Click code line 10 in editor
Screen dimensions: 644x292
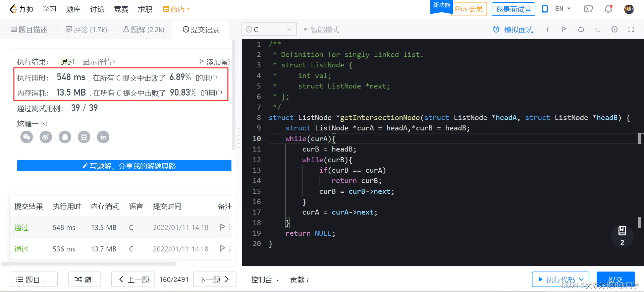click(453, 138)
